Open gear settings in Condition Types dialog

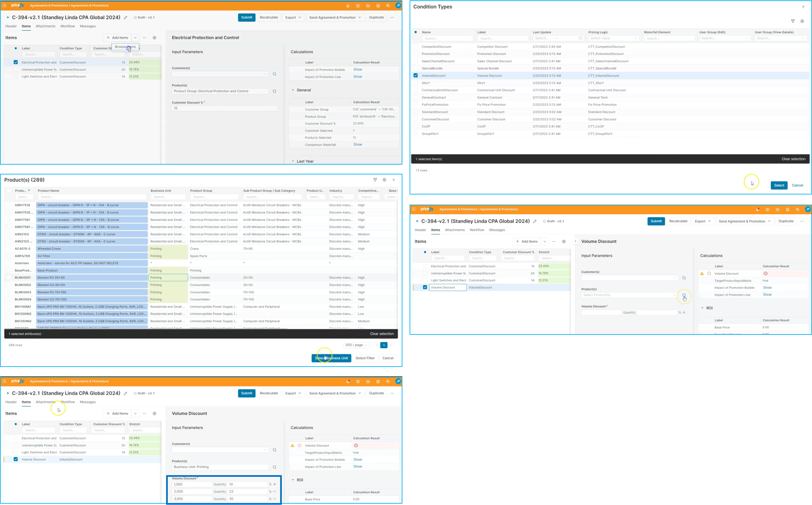[802, 21]
